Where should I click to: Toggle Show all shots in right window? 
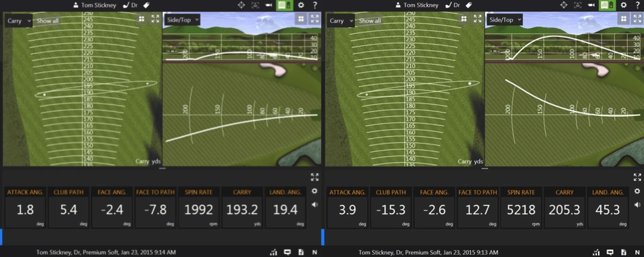point(370,20)
